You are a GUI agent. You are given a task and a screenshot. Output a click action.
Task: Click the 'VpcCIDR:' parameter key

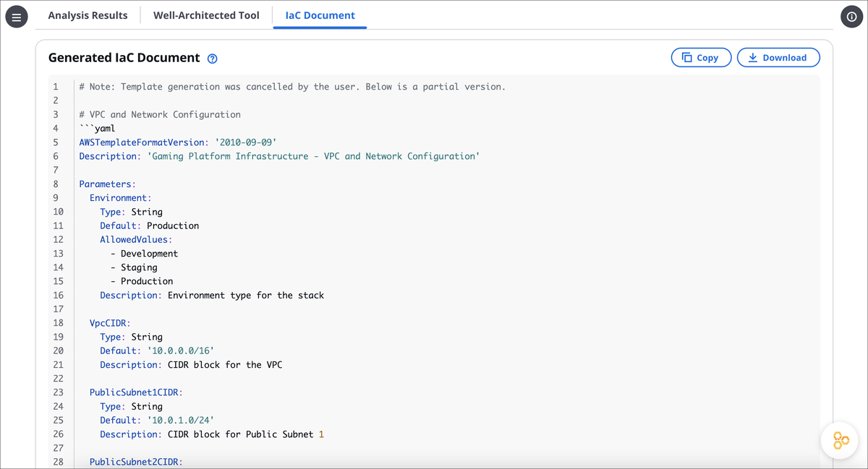[x=110, y=323]
